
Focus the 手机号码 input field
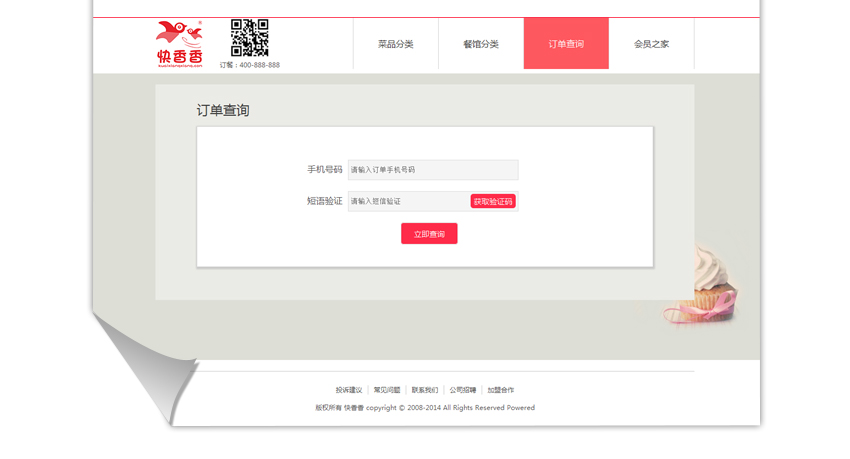(x=432, y=170)
